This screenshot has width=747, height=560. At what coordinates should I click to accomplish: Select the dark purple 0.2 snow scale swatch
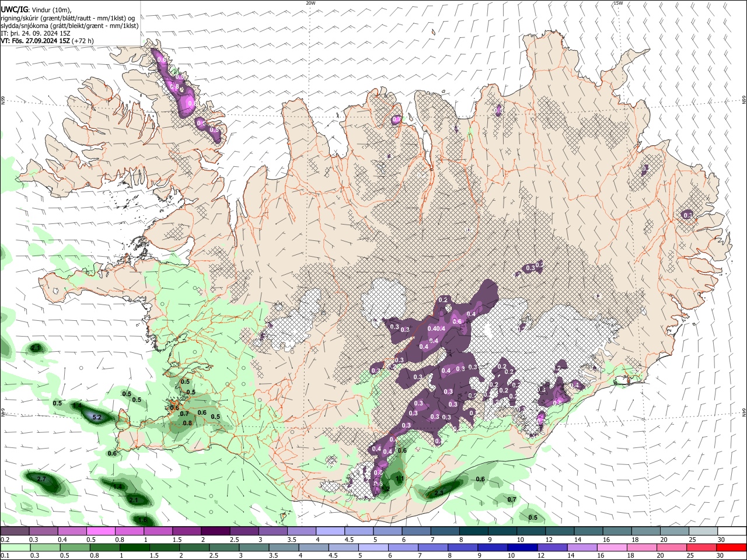point(15,531)
